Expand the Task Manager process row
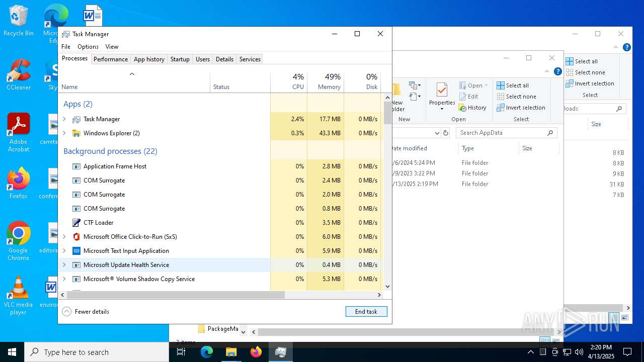This screenshot has width=644, height=362. coord(64,119)
